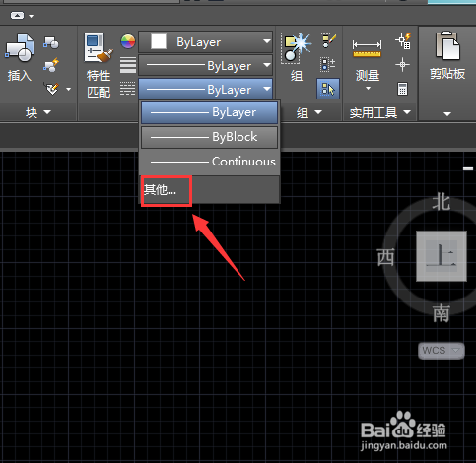The width and height of the screenshot is (476, 463).
Task: Expand the 组 panel title dropdown
Action: (x=309, y=113)
